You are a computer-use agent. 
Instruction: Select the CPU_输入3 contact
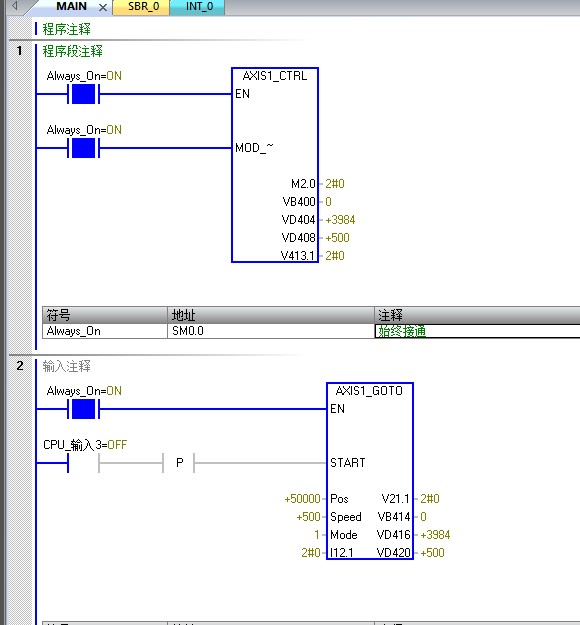tap(83, 463)
